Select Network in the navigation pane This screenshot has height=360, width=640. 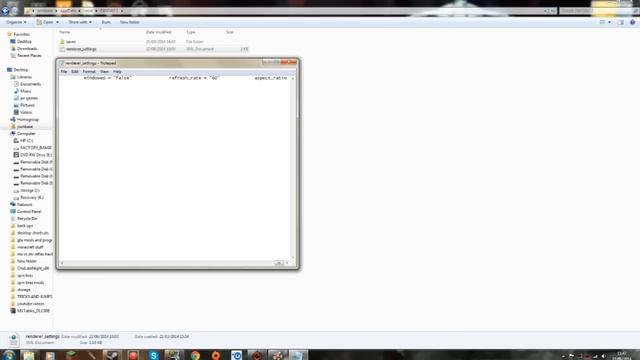click(x=24, y=204)
